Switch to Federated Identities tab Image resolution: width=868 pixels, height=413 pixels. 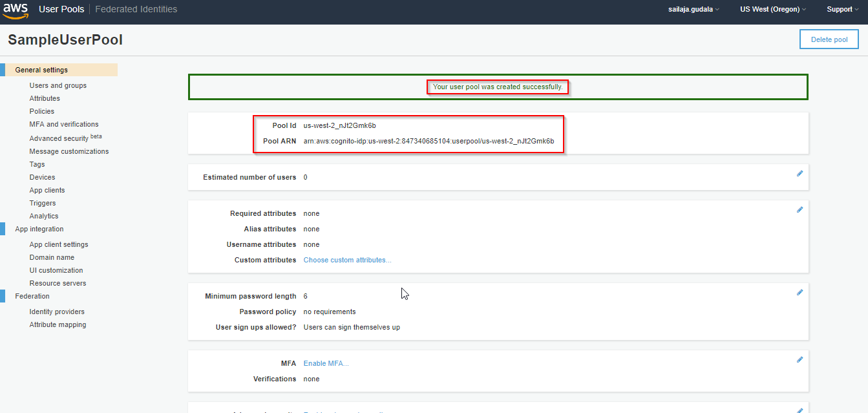click(136, 9)
